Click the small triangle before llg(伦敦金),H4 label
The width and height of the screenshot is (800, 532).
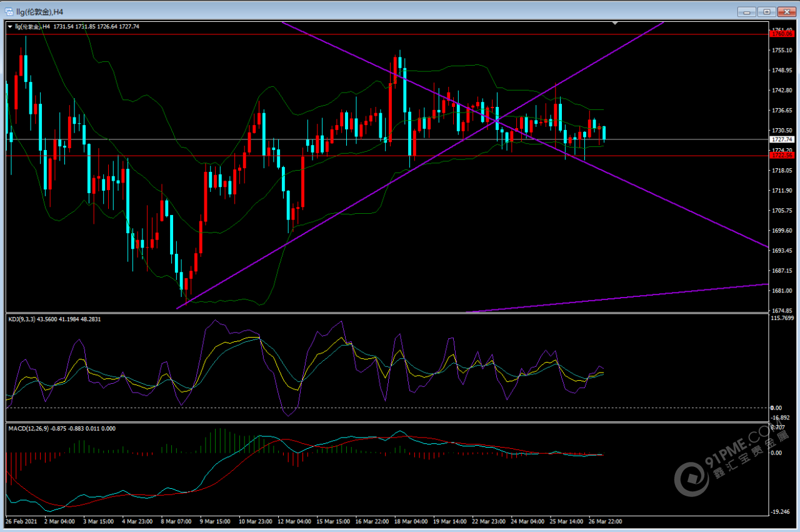[10, 27]
